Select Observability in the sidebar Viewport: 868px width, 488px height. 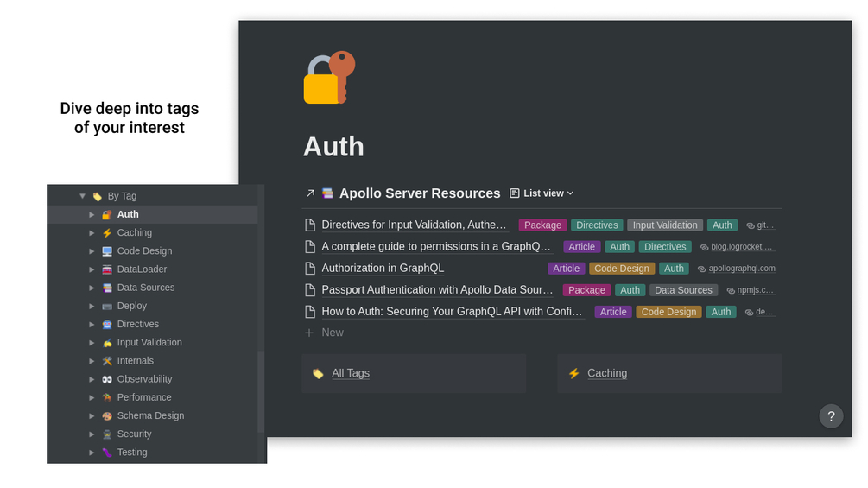[x=144, y=379]
